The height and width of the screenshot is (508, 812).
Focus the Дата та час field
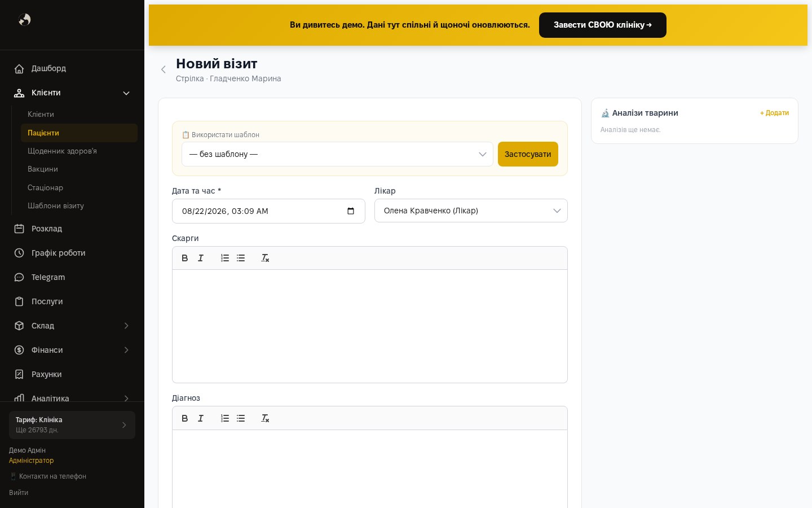click(268, 211)
